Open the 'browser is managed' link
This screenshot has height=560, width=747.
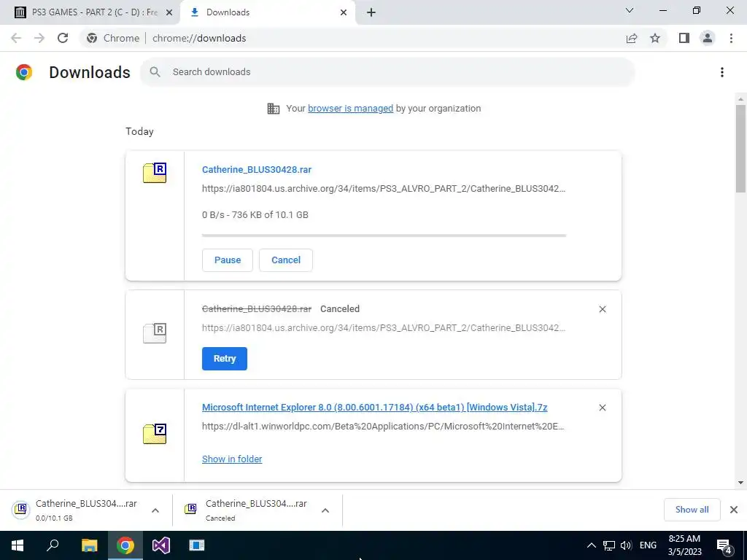tap(351, 108)
